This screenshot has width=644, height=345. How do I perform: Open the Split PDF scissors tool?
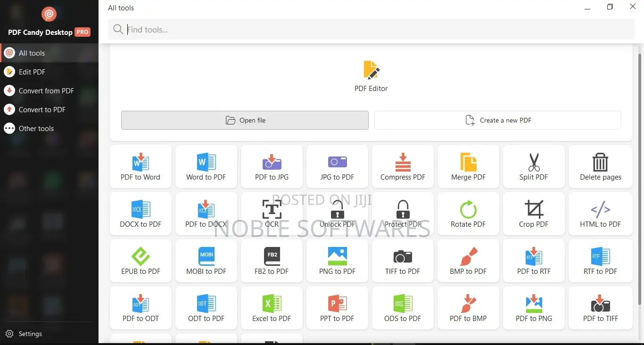(x=534, y=166)
